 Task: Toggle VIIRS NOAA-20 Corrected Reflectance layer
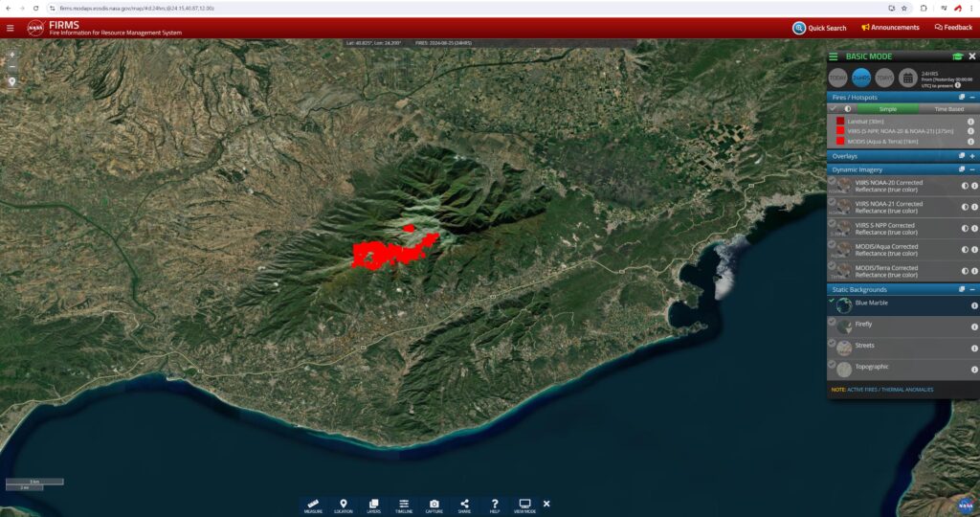(x=832, y=181)
